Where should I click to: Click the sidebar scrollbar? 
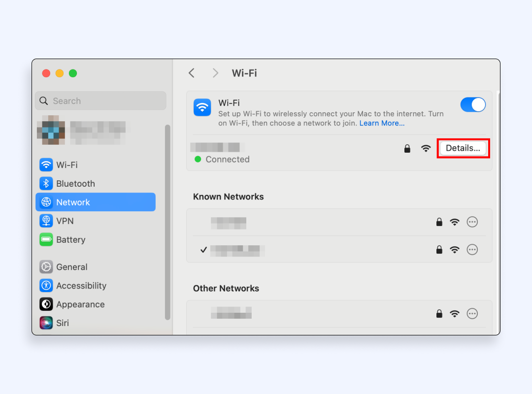pos(167,222)
